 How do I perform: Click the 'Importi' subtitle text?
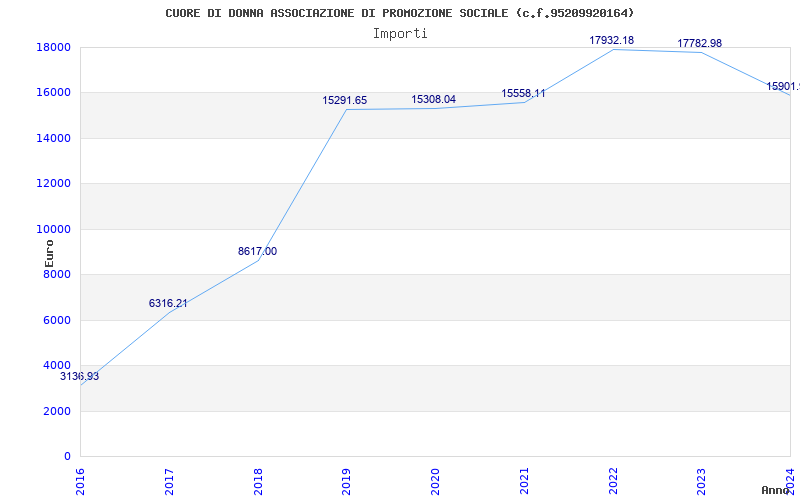[x=400, y=34]
